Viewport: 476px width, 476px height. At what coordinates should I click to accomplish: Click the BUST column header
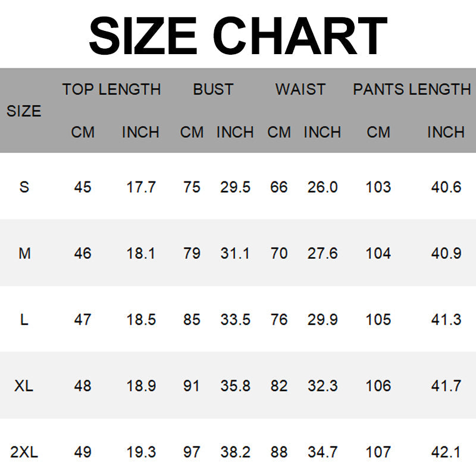pyautogui.click(x=213, y=89)
